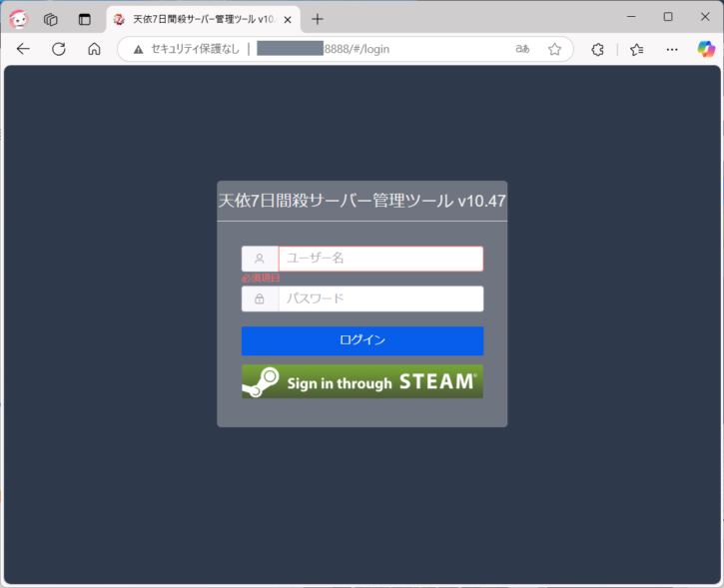Focus the ユーザー名 input field
This screenshot has height=588, width=724.
tap(380, 259)
